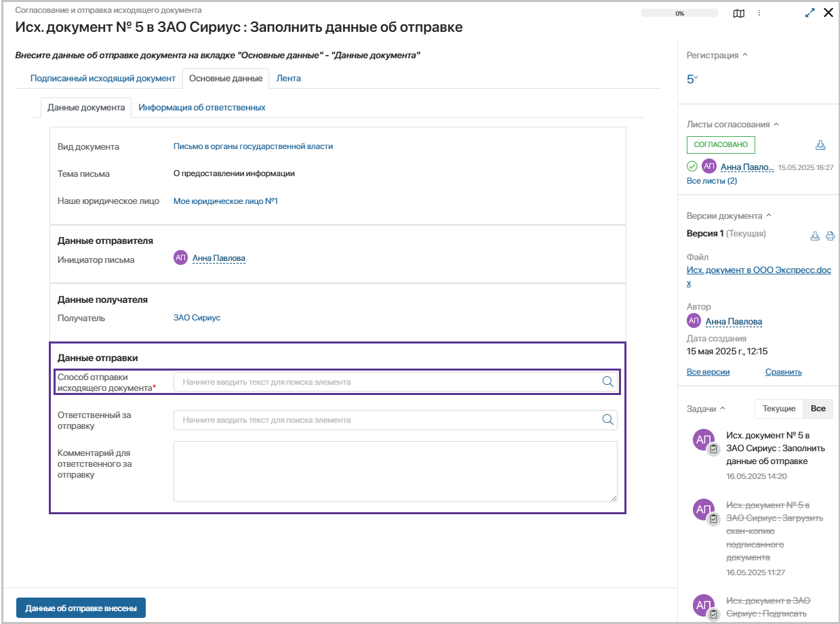Image resolution: width=840 pixels, height=624 pixels.
Task: Open the Информация об ответственных tab
Action: click(x=201, y=107)
